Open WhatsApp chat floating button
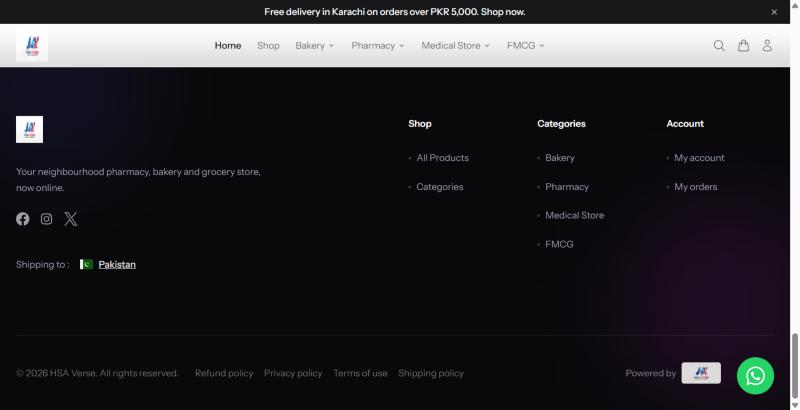Image resolution: width=800 pixels, height=410 pixels. coord(755,376)
